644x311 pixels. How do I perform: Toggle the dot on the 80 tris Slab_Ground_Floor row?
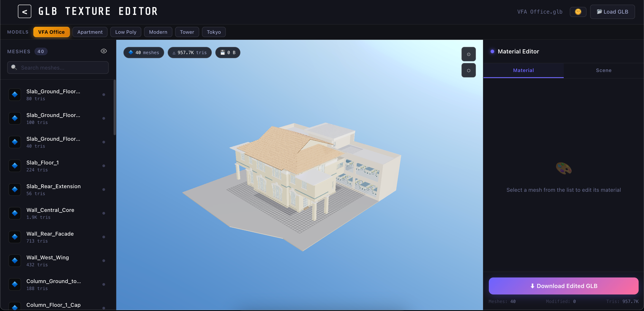click(x=104, y=95)
